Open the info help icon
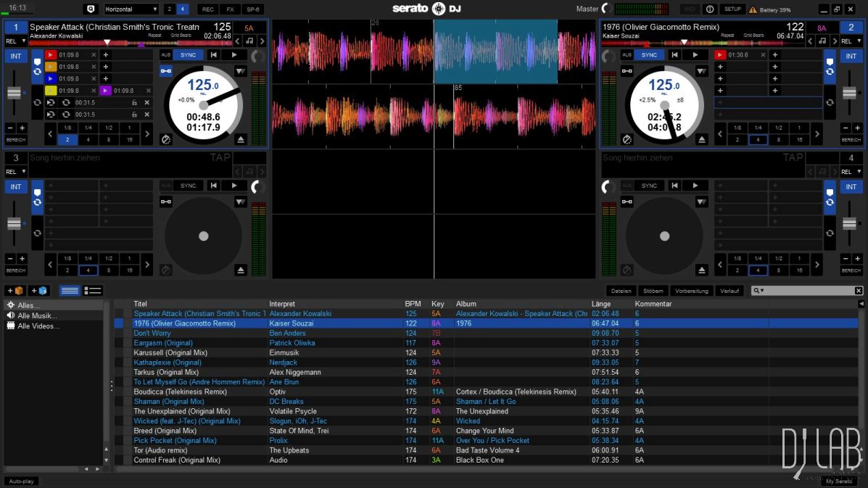 click(710, 9)
